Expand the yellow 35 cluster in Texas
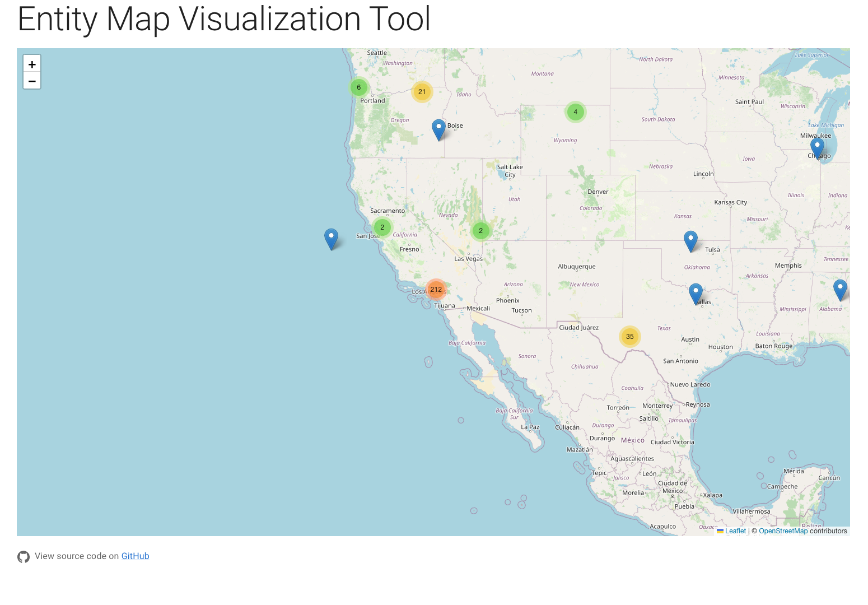This screenshot has width=868, height=605. point(629,337)
